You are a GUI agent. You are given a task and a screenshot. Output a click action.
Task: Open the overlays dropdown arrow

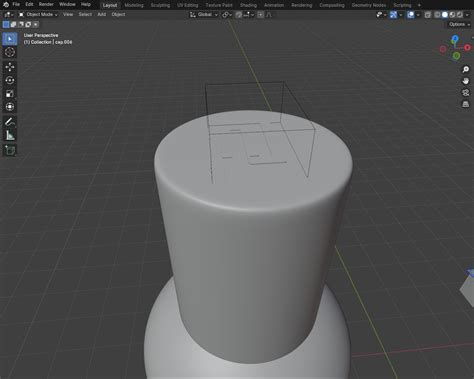tap(418, 15)
